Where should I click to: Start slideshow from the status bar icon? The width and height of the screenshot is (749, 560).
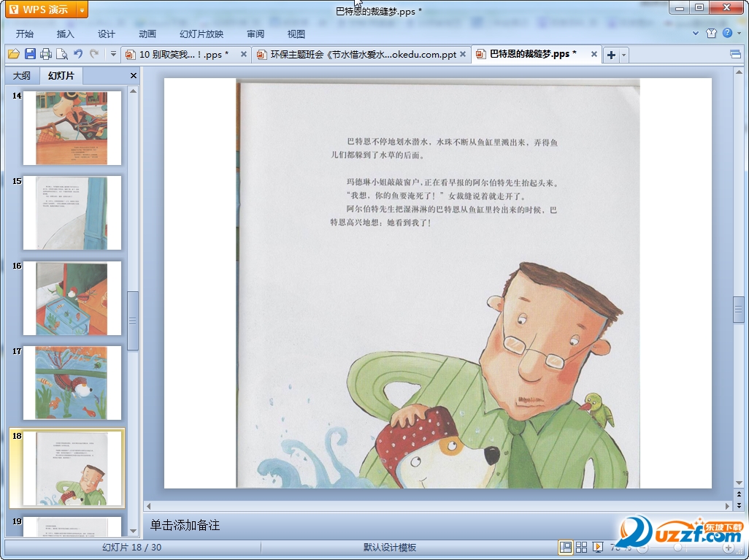coord(598,547)
